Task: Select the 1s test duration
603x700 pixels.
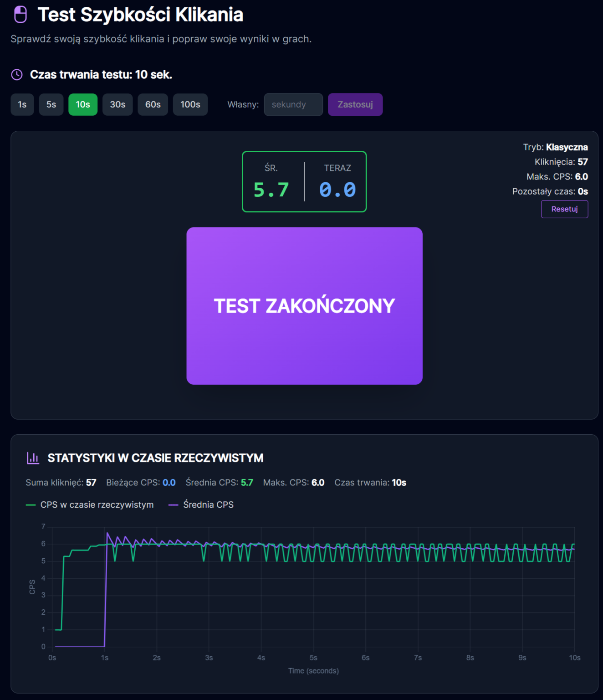Action: click(22, 104)
